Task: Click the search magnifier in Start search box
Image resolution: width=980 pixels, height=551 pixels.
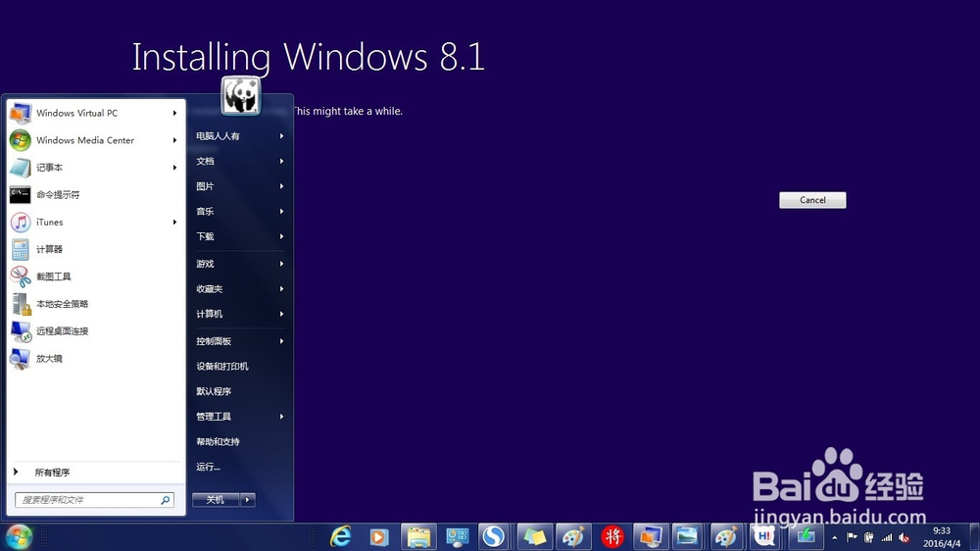Action: (165, 500)
